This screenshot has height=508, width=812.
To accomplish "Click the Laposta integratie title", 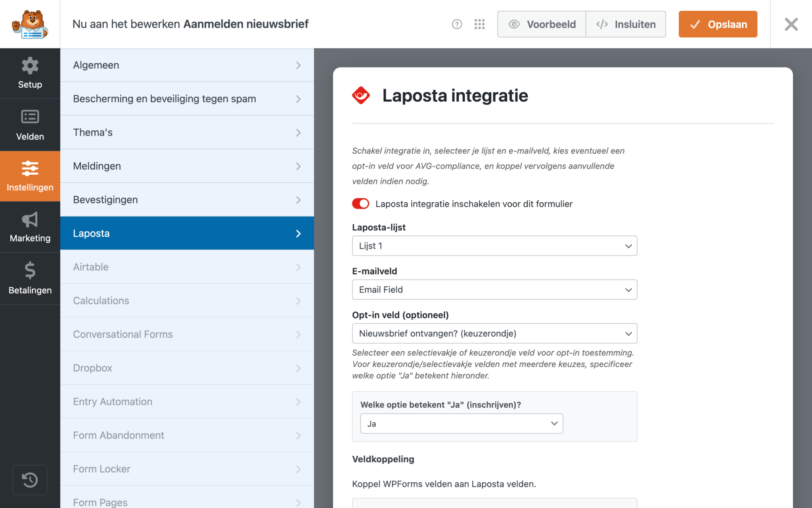I will [455, 96].
